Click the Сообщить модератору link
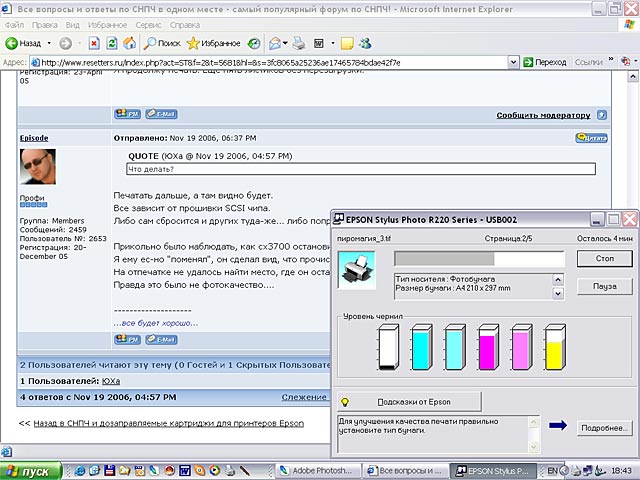640x480 pixels. 543,115
